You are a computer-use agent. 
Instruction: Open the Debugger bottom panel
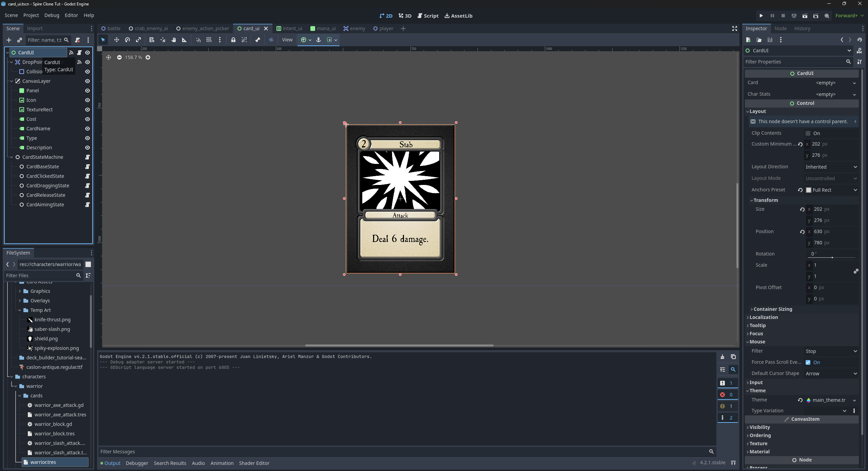tap(137, 463)
